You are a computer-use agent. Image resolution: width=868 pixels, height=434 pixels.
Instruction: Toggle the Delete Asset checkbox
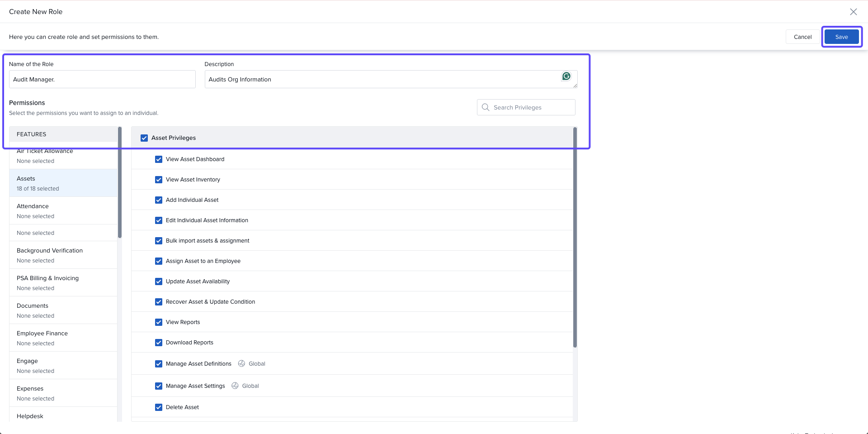point(159,407)
